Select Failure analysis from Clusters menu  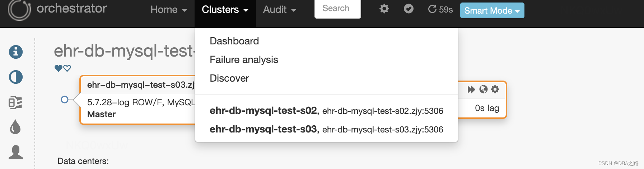pos(244,60)
